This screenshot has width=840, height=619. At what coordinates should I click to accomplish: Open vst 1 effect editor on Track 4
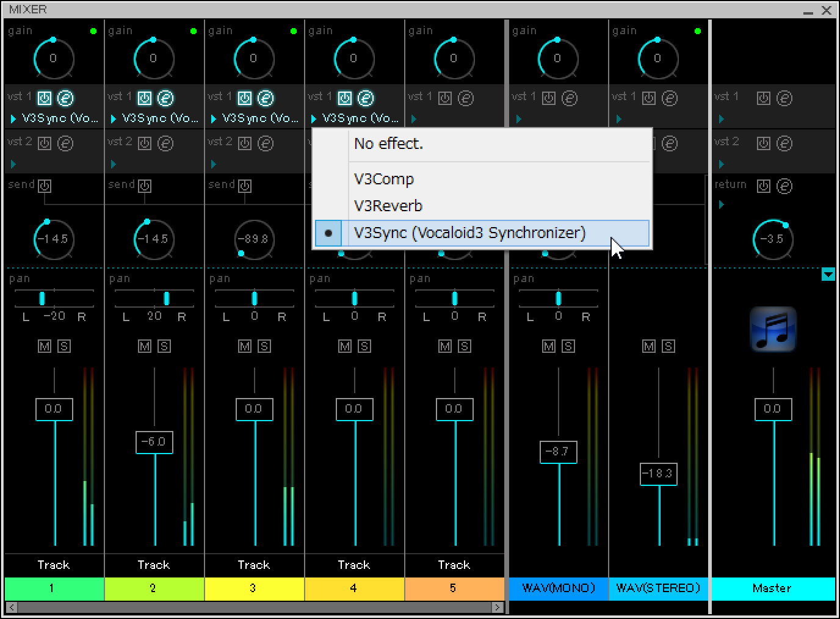(366, 98)
